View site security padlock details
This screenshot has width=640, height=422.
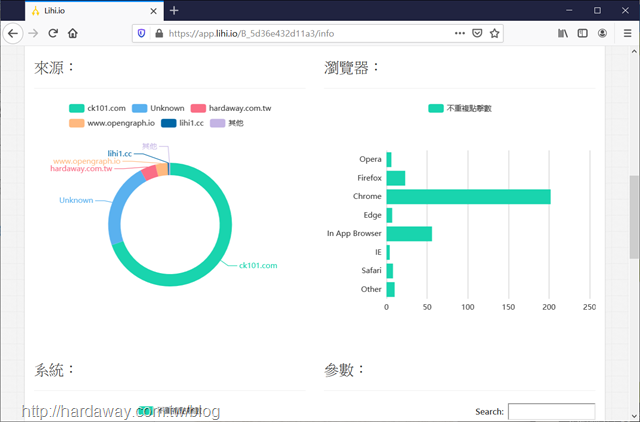click(159, 33)
